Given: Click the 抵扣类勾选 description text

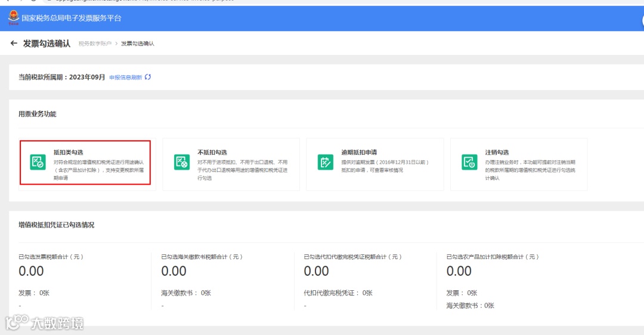Looking at the screenshot, I should [98, 170].
